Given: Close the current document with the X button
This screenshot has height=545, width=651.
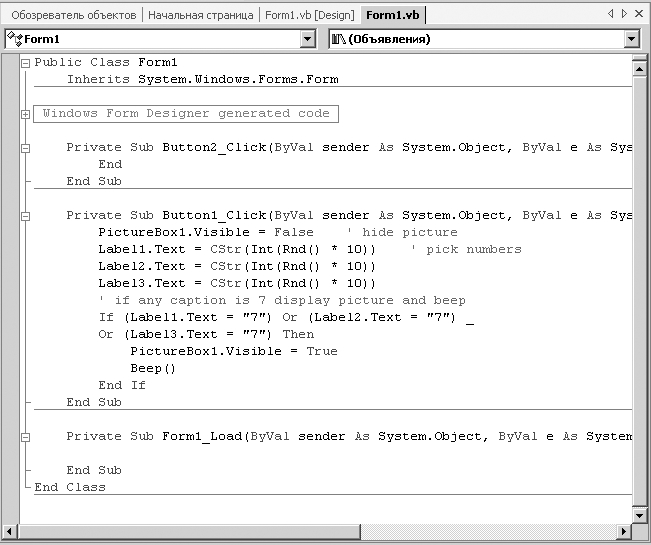Looking at the screenshot, I should [639, 14].
